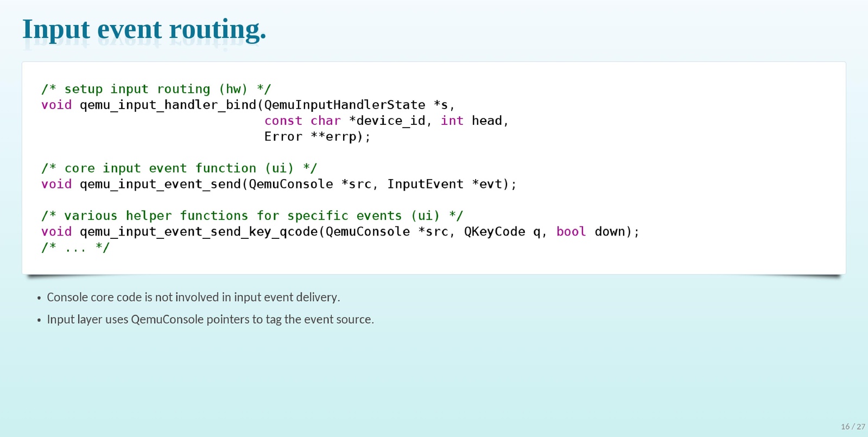Click the bullet about QemuConsole pointers

[x=210, y=320]
